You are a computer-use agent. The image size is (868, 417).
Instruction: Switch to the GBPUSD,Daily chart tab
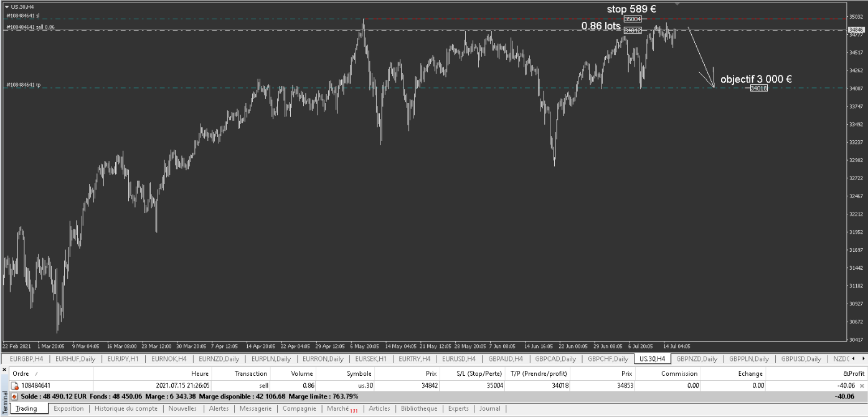[801, 359]
